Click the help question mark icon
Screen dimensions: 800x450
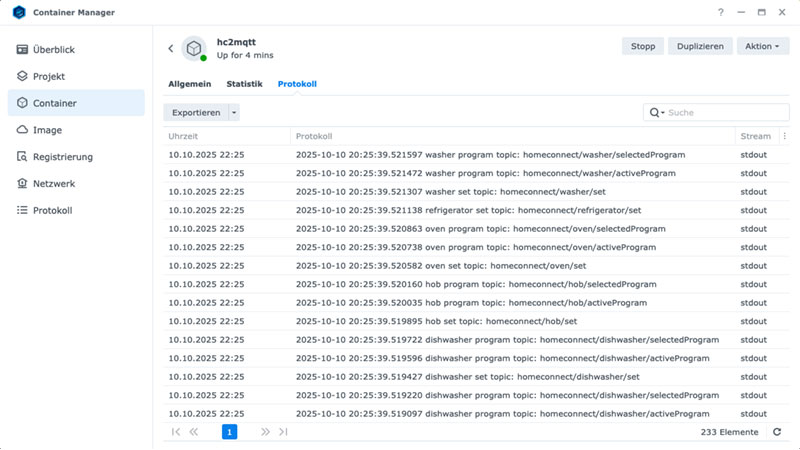pyautogui.click(x=720, y=13)
